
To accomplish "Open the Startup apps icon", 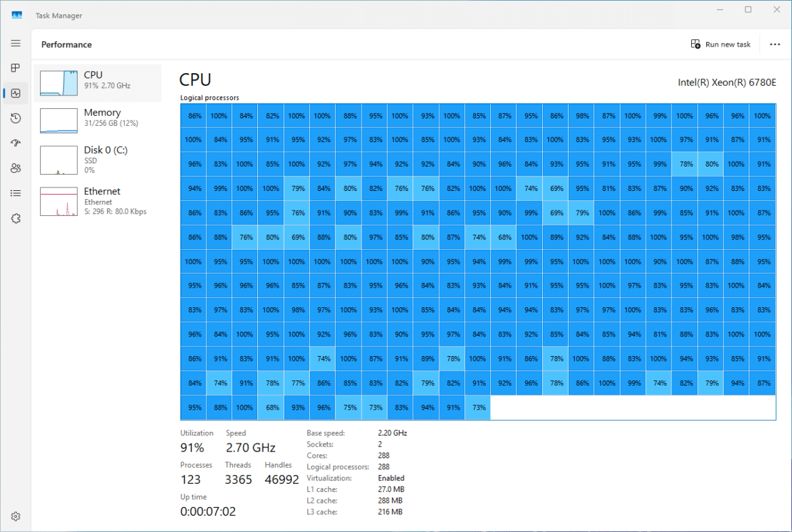I will [16, 143].
